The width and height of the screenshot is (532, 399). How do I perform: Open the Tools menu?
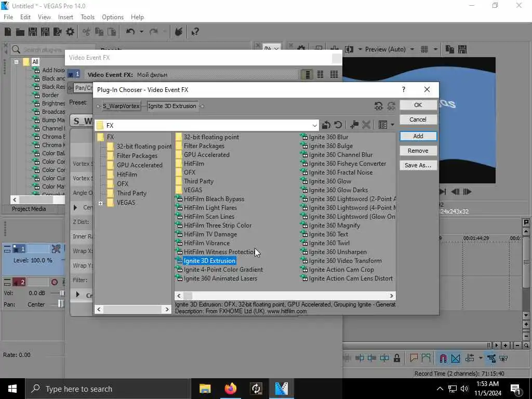point(87,17)
